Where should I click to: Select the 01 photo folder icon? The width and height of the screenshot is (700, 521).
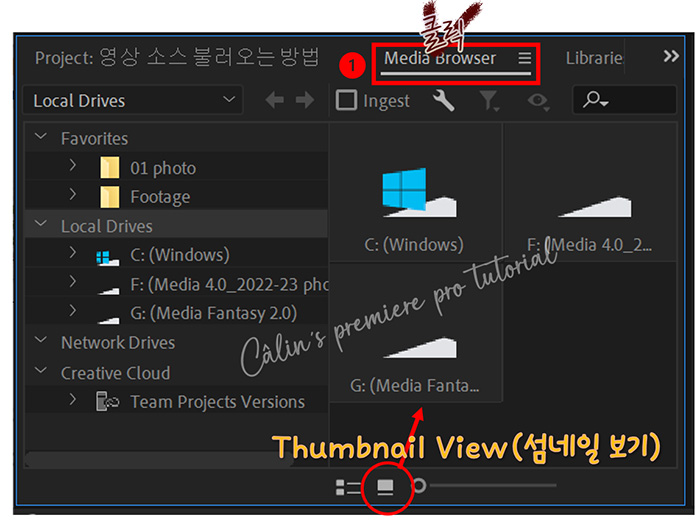click(109, 167)
